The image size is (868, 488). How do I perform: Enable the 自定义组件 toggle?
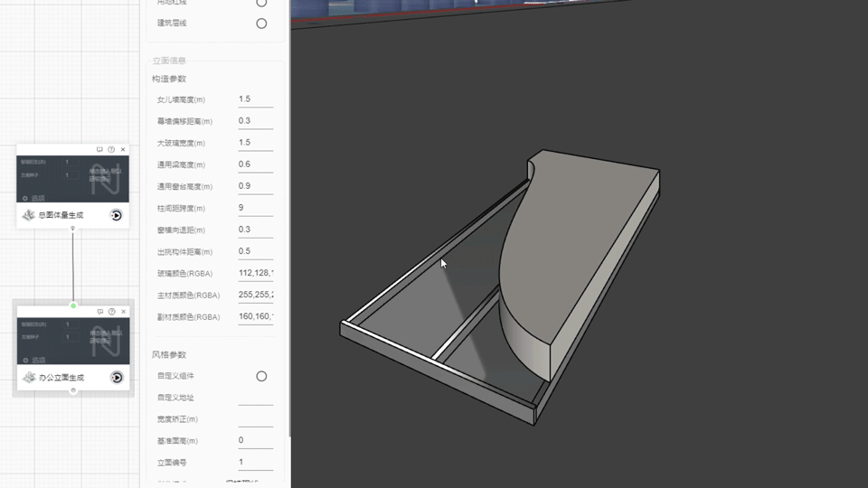point(261,376)
